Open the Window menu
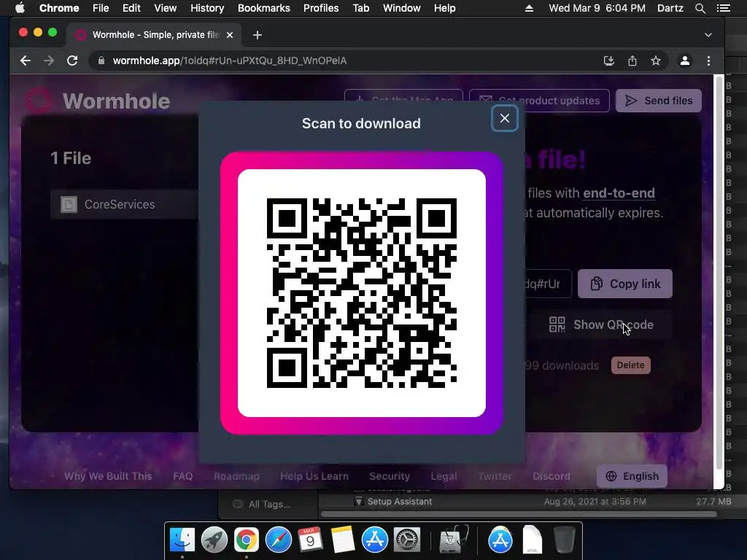This screenshot has width=747, height=560. point(402,8)
